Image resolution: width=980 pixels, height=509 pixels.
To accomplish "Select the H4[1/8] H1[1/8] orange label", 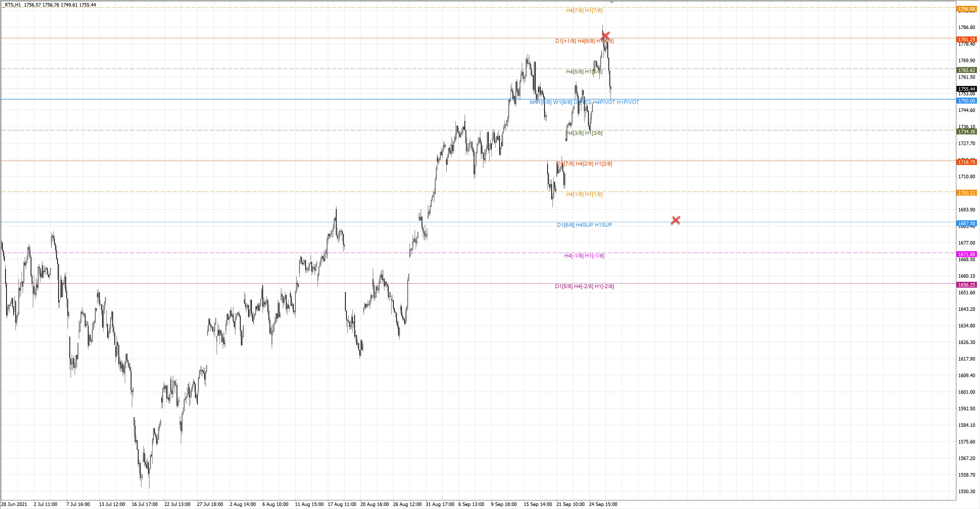I will coord(584,194).
